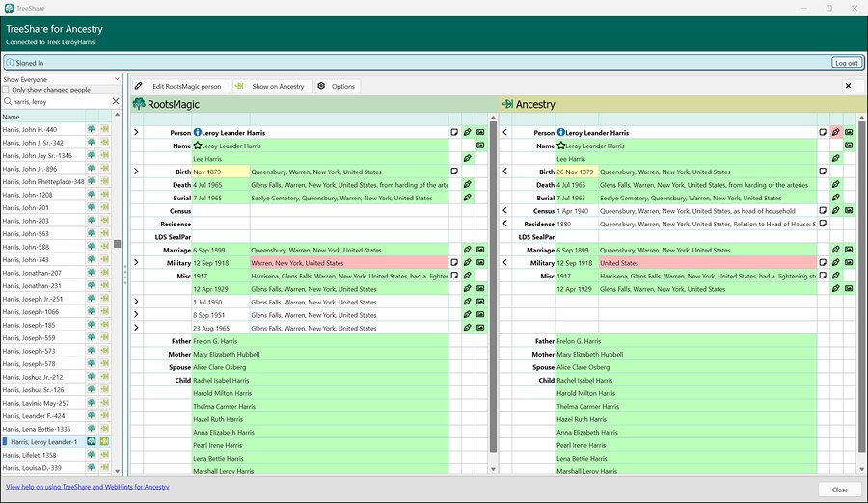Image resolution: width=868 pixels, height=503 pixels.
Task: Click the Ancestry Person row left arrow
Action: click(x=504, y=132)
